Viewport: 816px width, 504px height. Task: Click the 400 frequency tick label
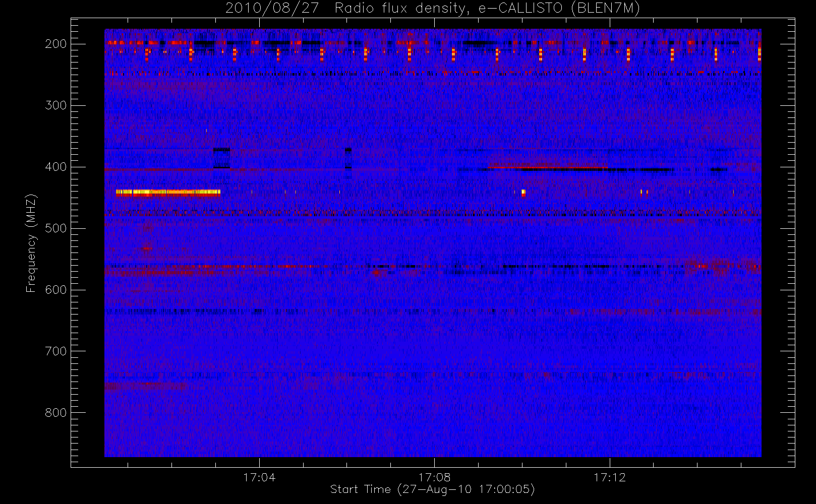coord(56,167)
